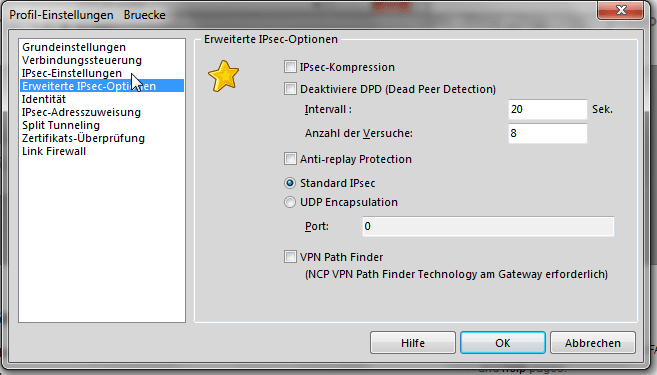The image size is (657, 375).
Task: Tick Deaktiviere DPD checkbox
Action: pyautogui.click(x=290, y=89)
